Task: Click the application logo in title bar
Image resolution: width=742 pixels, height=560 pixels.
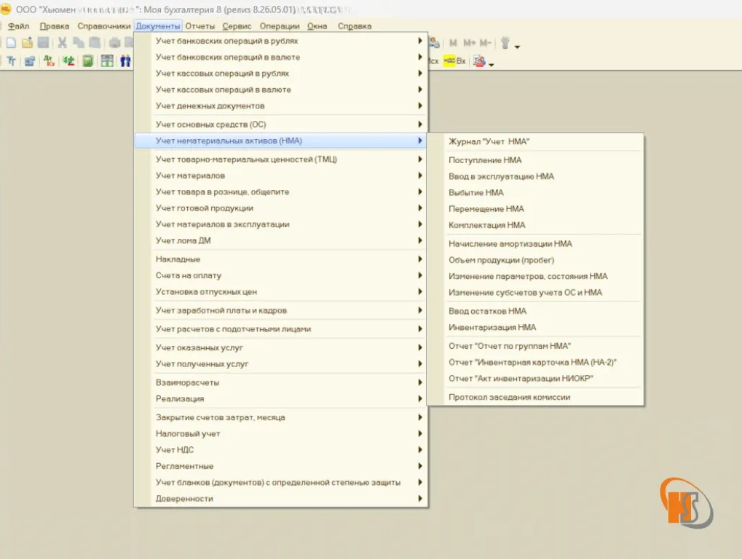Action: (x=5, y=9)
